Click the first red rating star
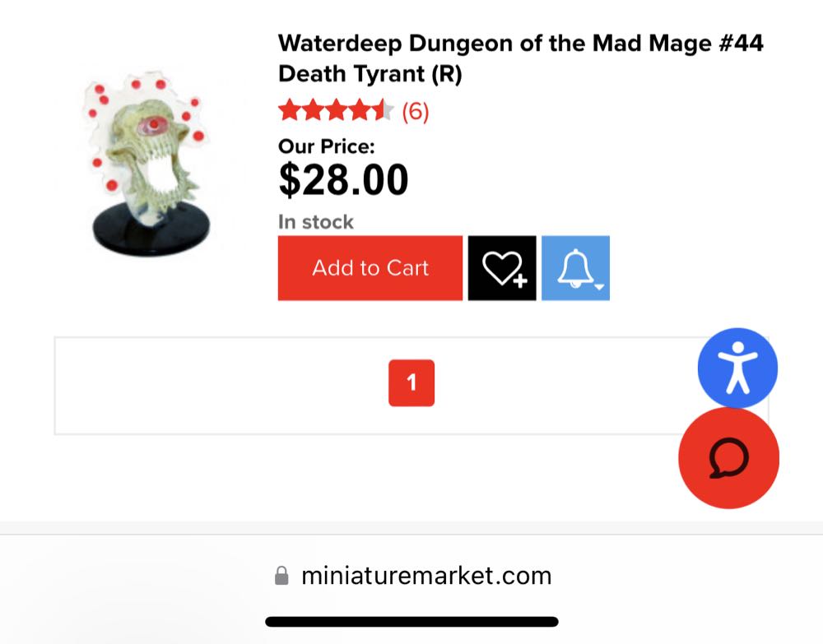The image size is (823, 644). click(289, 110)
